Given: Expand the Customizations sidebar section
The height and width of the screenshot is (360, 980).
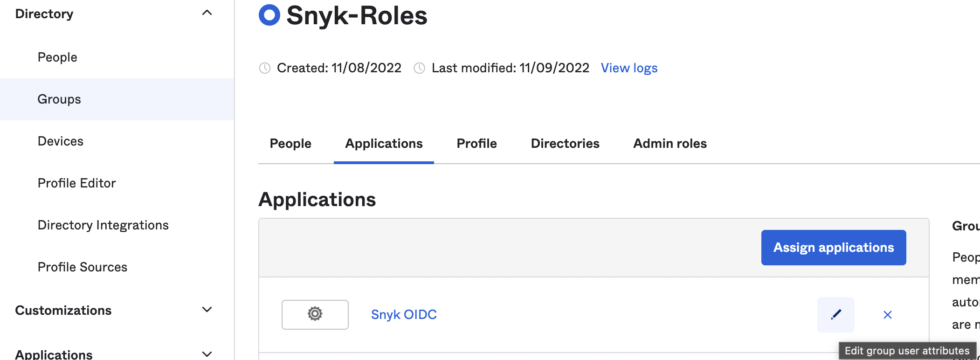Looking at the screenshot, I should pos(207,310).
